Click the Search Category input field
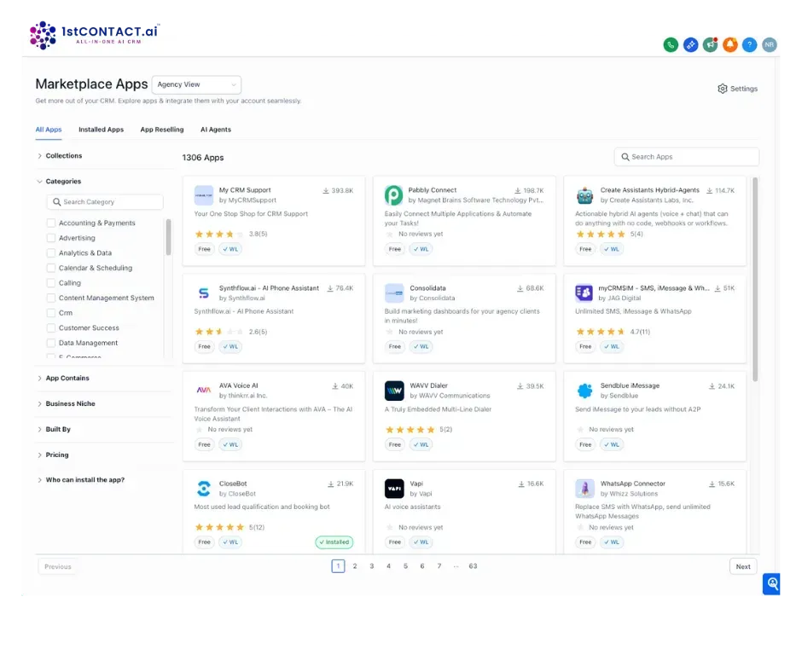Viewport: 802px width, 672px height. (x=105, y=202)
